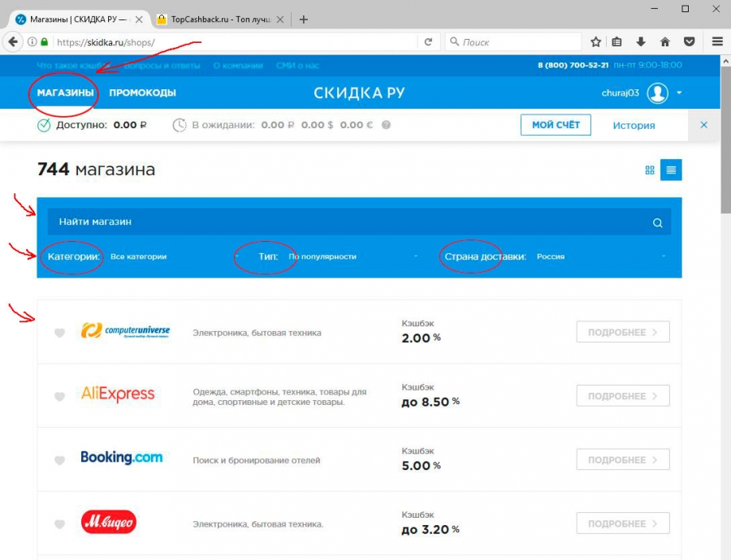Open the browser hamburger menu
Screen dimensions: 731x560
[717, 42]
